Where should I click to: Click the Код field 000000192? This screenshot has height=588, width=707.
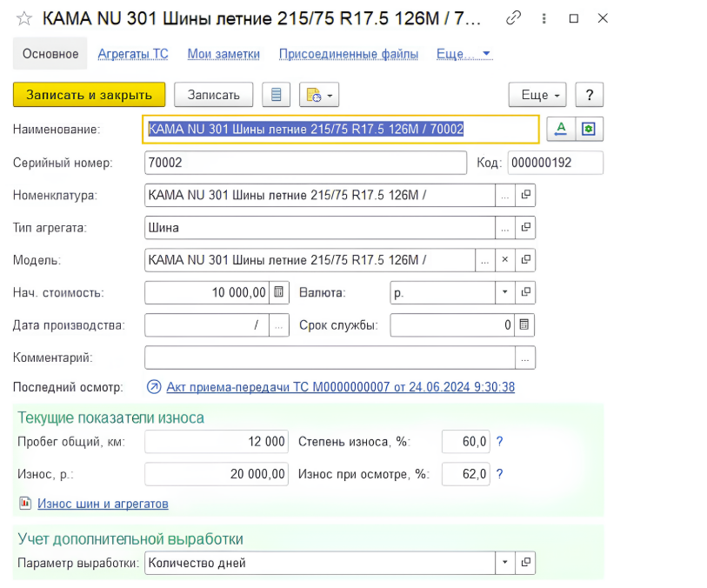[555, 163]
